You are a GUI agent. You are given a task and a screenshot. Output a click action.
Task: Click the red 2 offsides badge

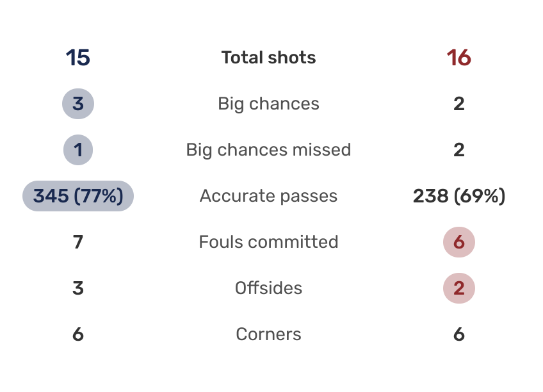coord(459,288)
